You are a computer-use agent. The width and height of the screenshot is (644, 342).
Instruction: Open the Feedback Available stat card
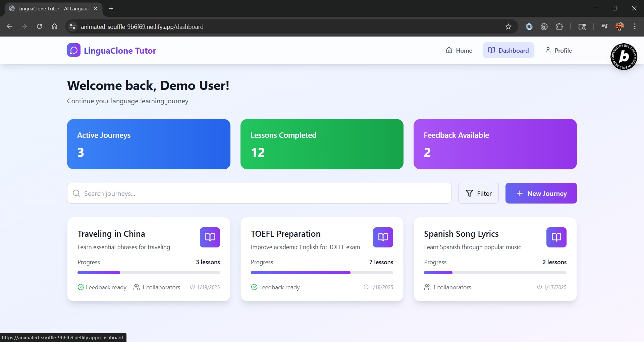coord(495,144)
